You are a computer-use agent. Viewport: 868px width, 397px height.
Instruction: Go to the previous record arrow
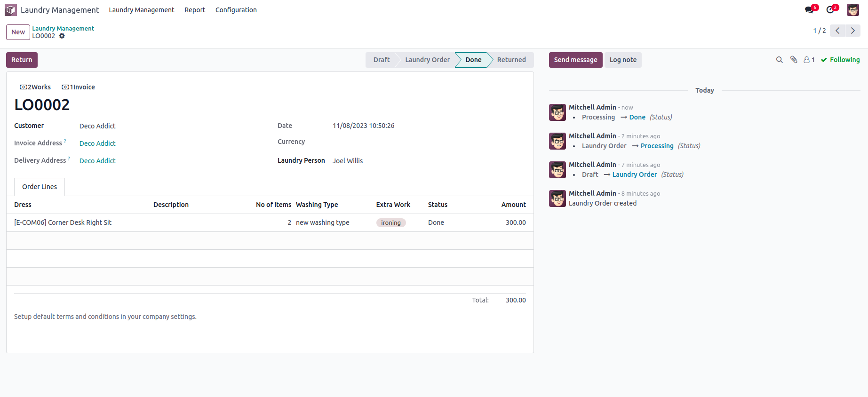pyautogui.click(x=837, y=31)
